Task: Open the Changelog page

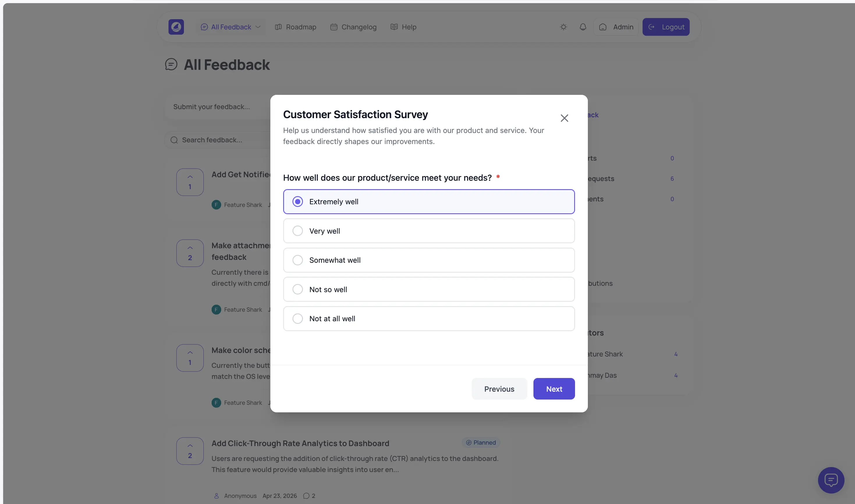Action: 353,27
